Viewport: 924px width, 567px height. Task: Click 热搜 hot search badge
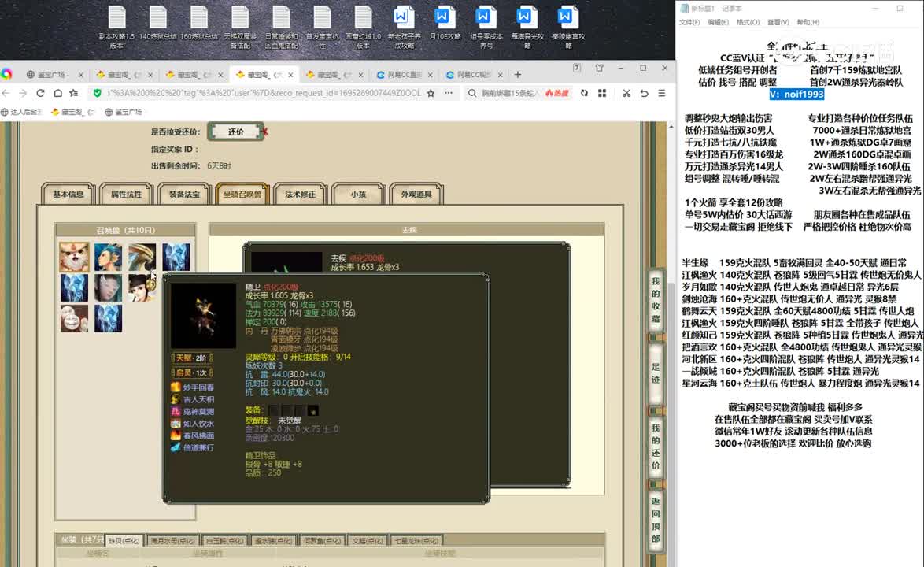[x=557, y=93]
